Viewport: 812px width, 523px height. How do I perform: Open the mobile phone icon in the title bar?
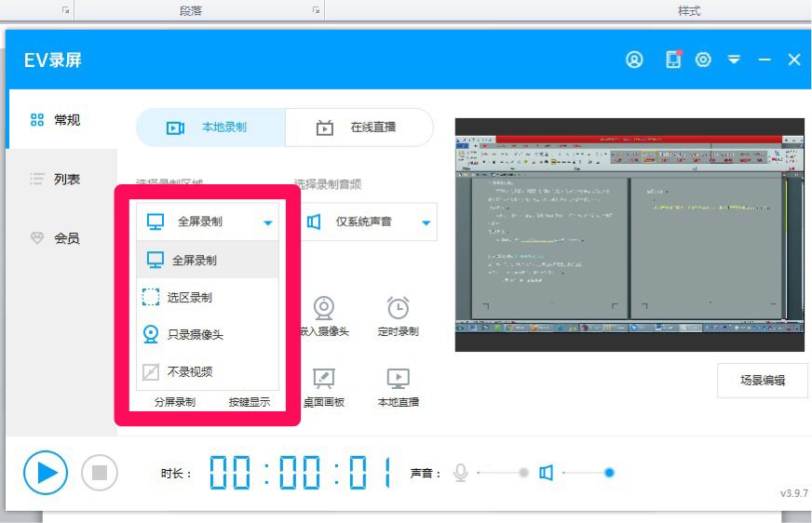(x=673, y=60)
